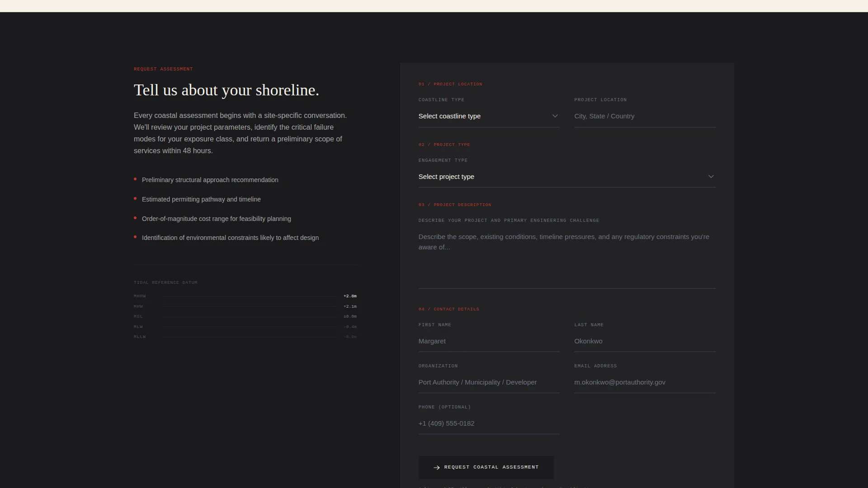Click the Project Location field label
The height and width of the screenshot is (488, 868).
point(600,100)
